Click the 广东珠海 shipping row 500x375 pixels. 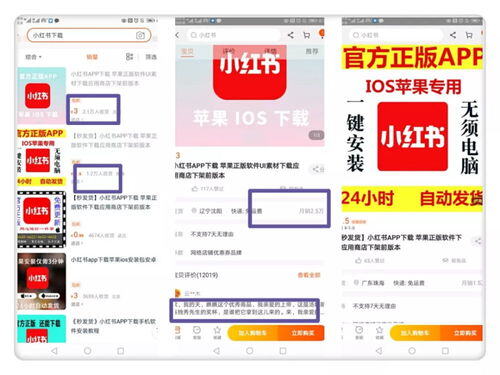(412, 283)
